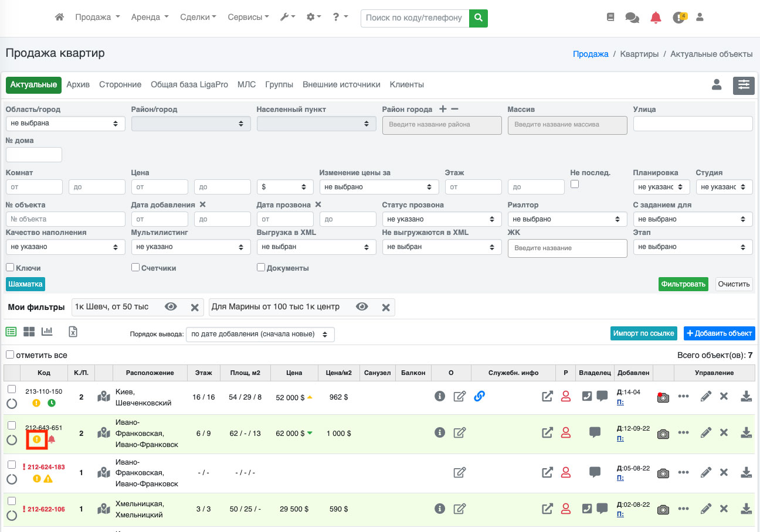The image size is (760, 532).
Task: Click the green Фильтровать button
Action: pos(683,284)
